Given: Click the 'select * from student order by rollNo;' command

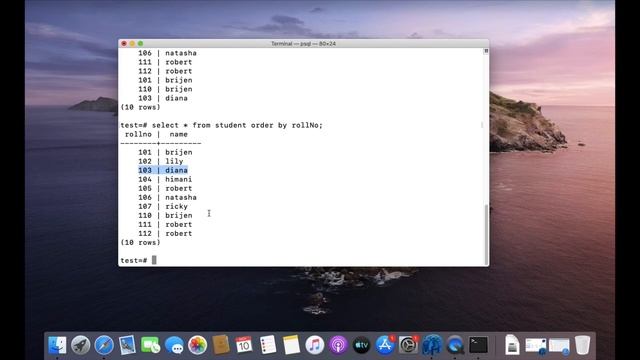Looking at the screenshot, I should point(237,125).
